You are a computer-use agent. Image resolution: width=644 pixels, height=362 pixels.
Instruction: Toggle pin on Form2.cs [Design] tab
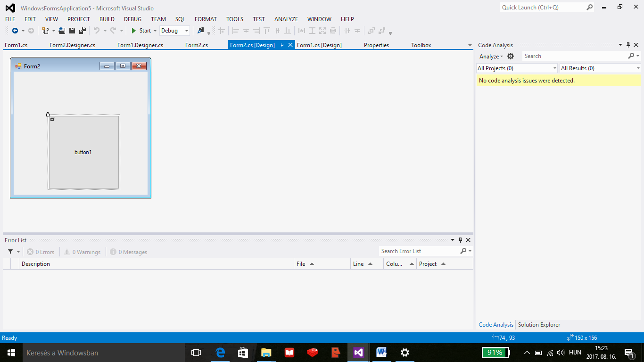(282, 45)
